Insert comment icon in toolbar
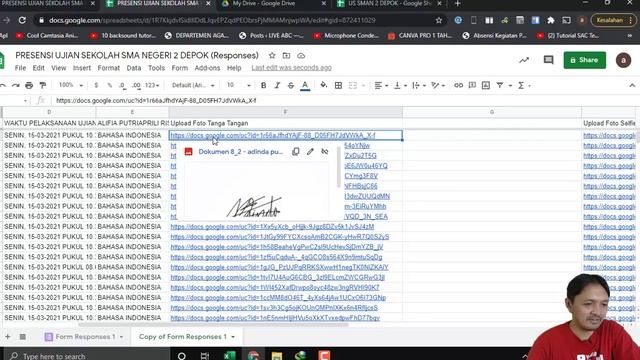The width and height of the screenshot is (640, 360). (472, 85)
